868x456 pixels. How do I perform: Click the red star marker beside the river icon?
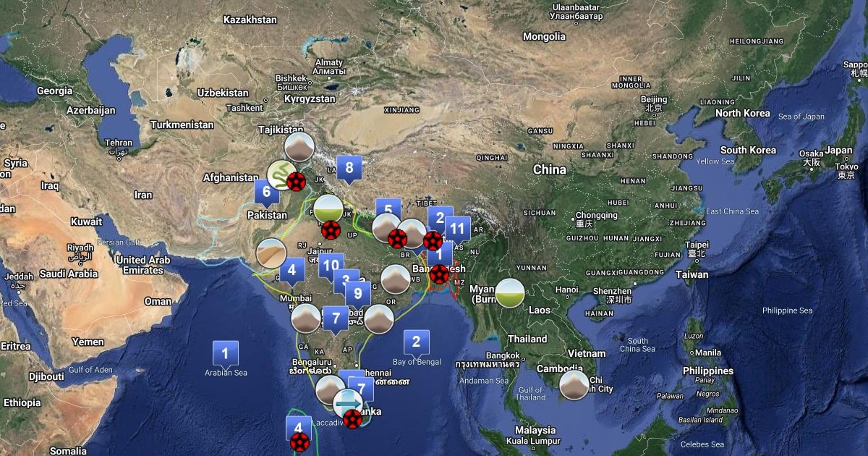click(x=295, y=182)
